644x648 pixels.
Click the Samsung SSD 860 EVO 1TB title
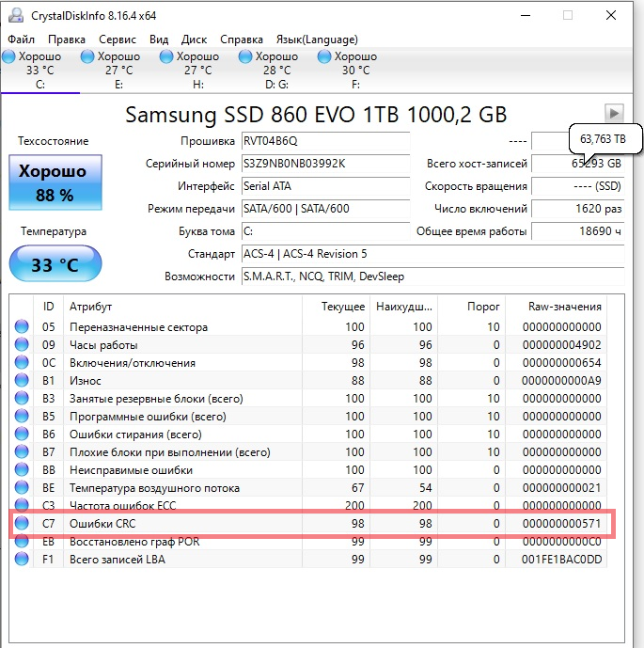316,115
